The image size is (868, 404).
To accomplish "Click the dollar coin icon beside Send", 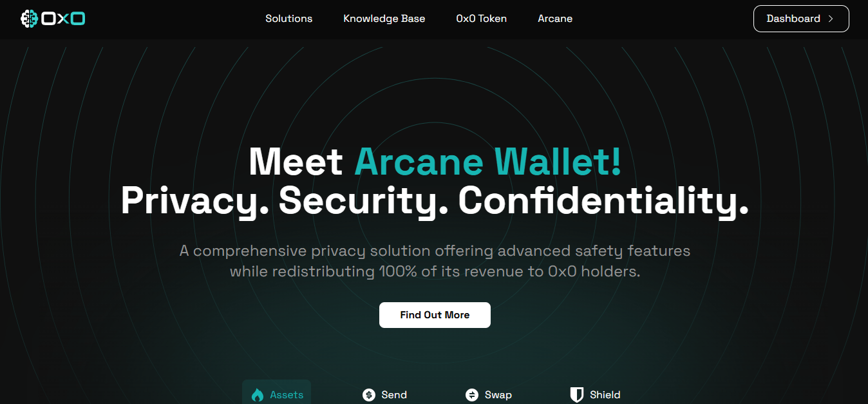I will [368, 395].
